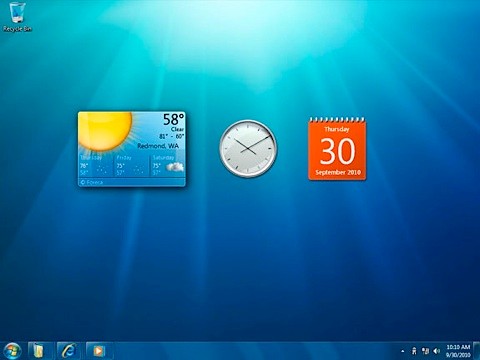480x360 pixels.
Task: Open the Thursday forecast in the weather gadget
Action: click(96, 165)
